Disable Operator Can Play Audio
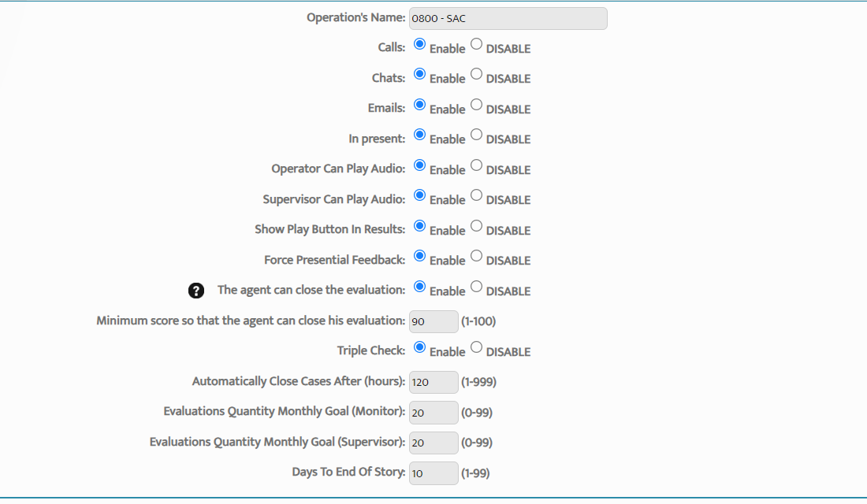Image resolution: width=867 pixels, height=504 pixels. [476, 165]
